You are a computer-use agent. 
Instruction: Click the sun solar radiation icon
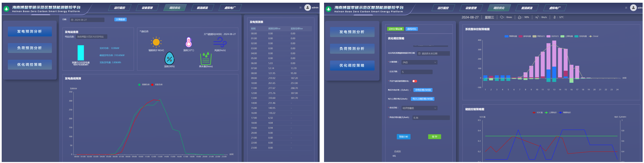(x=156, y=42)
